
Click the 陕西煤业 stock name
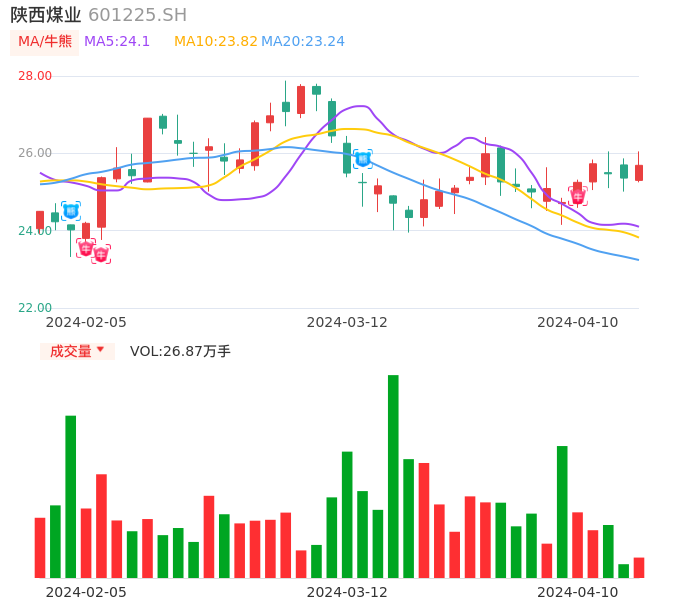[46, 15]
